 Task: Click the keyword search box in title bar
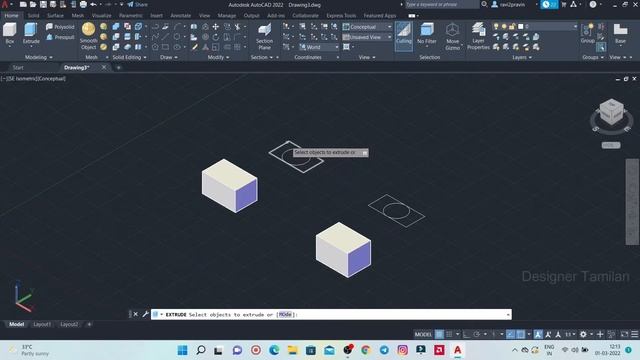pos(442,4)
